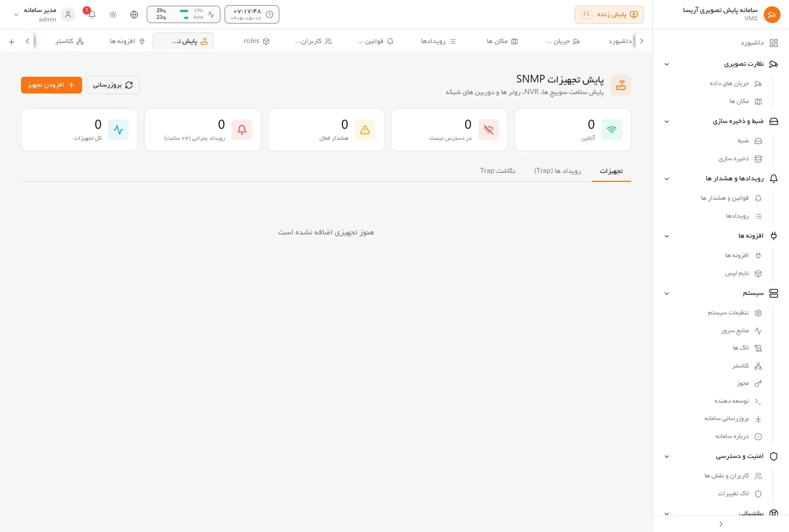
Task: Click the بروزرسانی سامانه download icon
Action: tap(758, 419)
